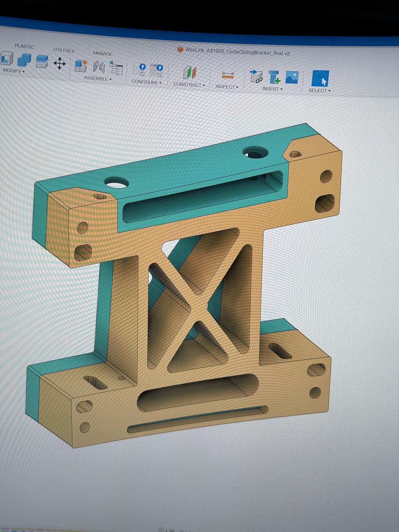
Task: Click the Joint tool icon
Action: click(99, 67)
